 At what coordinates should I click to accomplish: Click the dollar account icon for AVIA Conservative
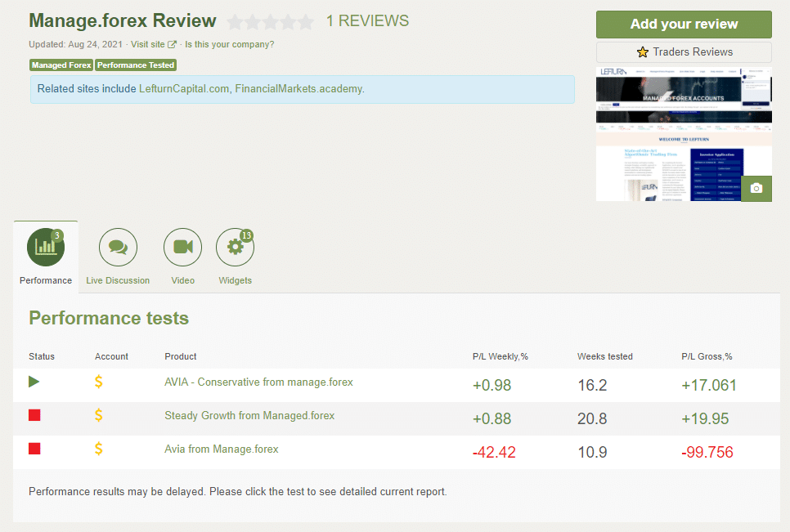(98, 382)
